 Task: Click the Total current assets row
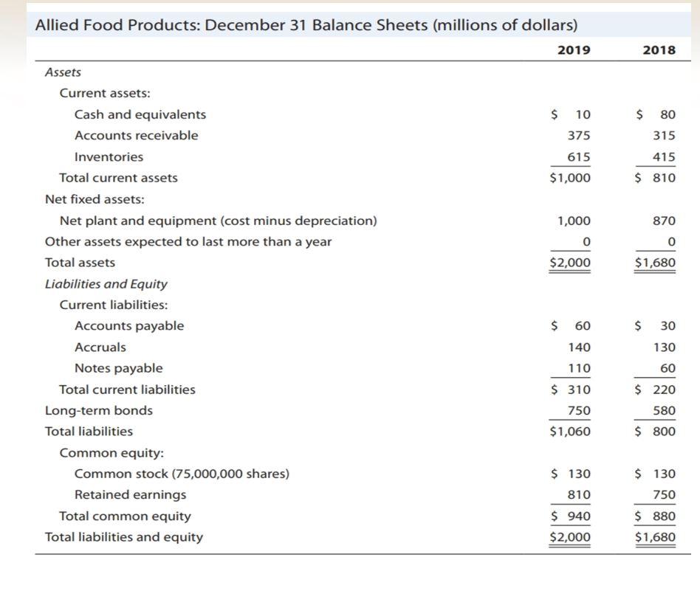coord(118,177)
